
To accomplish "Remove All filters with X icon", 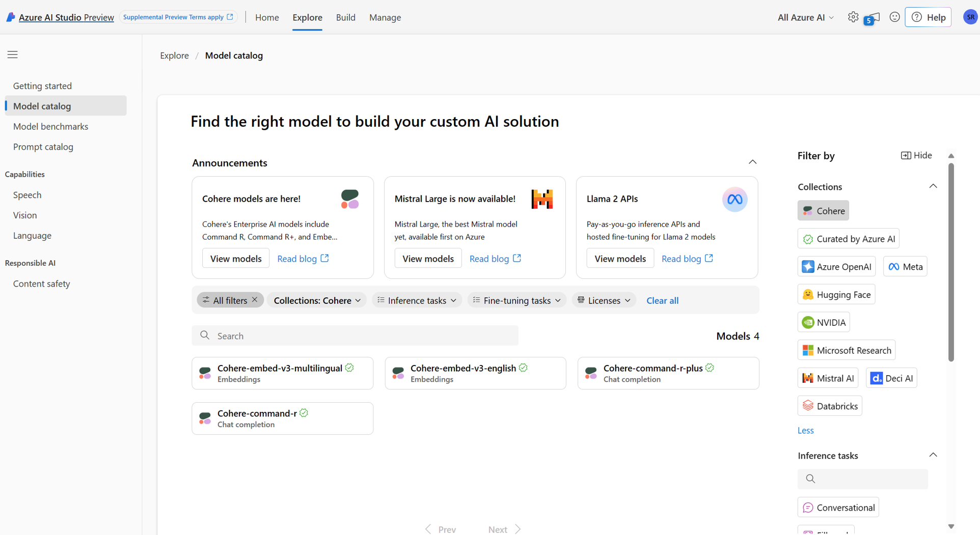I will point(255,300).
